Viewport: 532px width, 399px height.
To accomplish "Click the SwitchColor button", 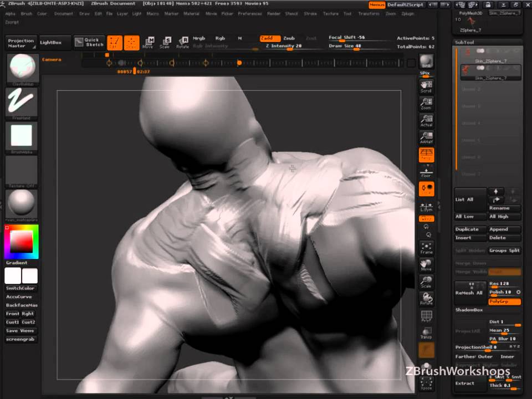I will 21,288.
